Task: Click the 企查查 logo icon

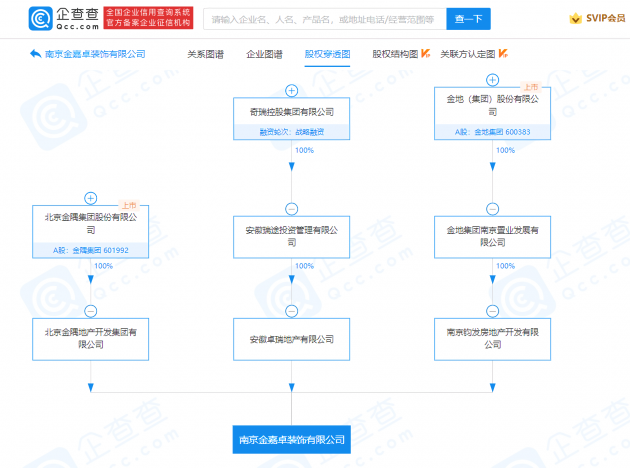Action: point(41,18)
